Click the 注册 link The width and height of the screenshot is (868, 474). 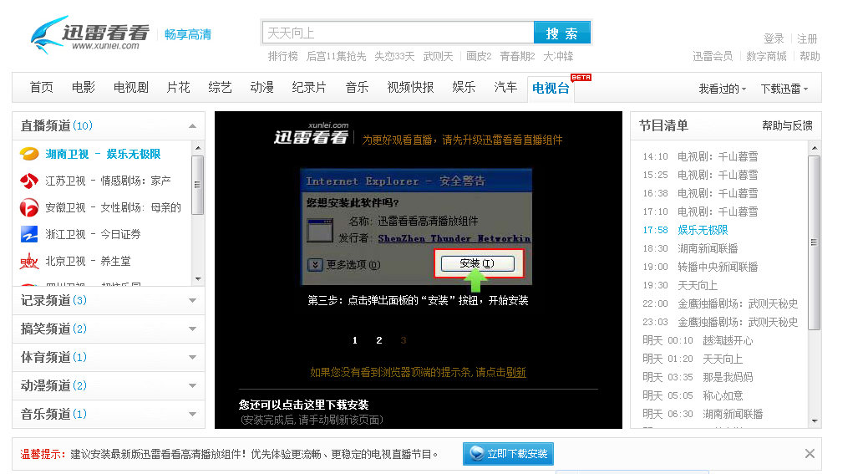click(807, 38)
